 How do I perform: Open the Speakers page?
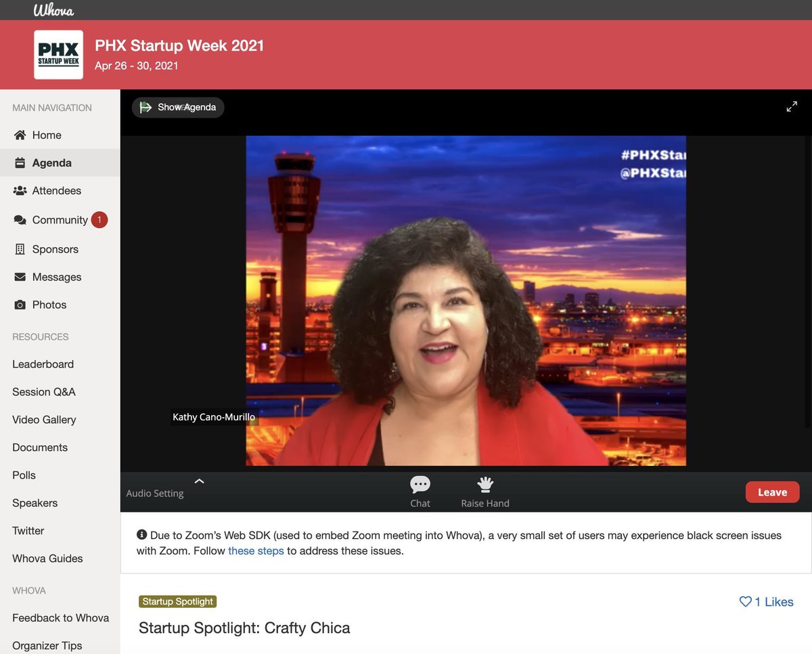35,503
